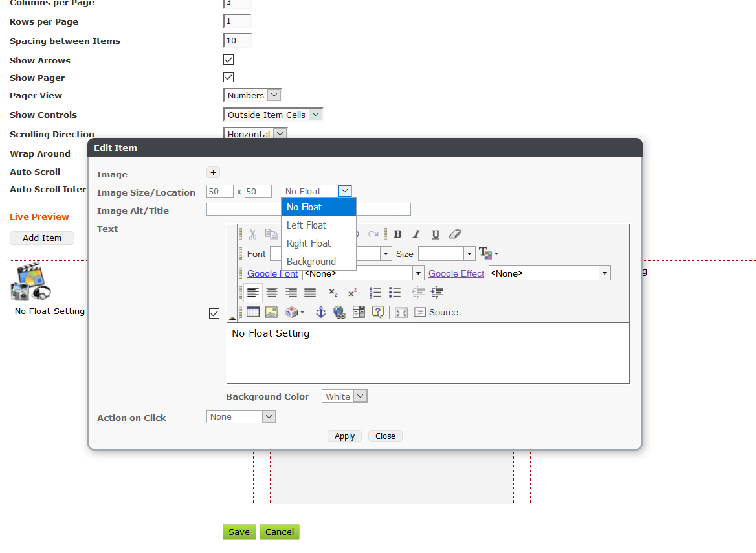Align text right
Screen dimensions: 756x553
tap(291, 293)
